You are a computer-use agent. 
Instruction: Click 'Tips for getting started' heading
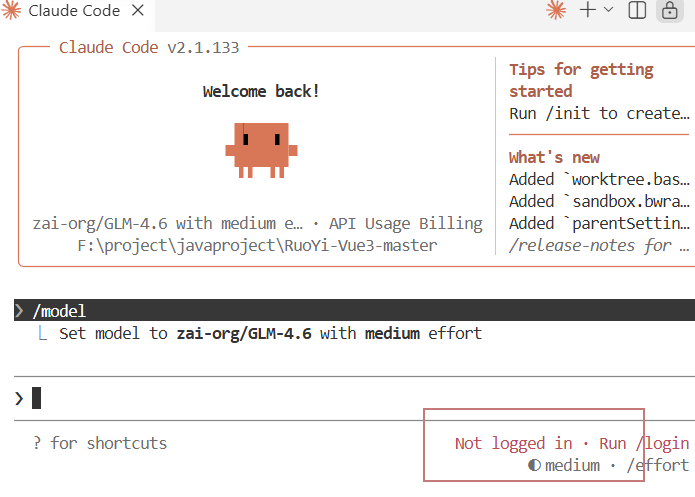[581, 80]
